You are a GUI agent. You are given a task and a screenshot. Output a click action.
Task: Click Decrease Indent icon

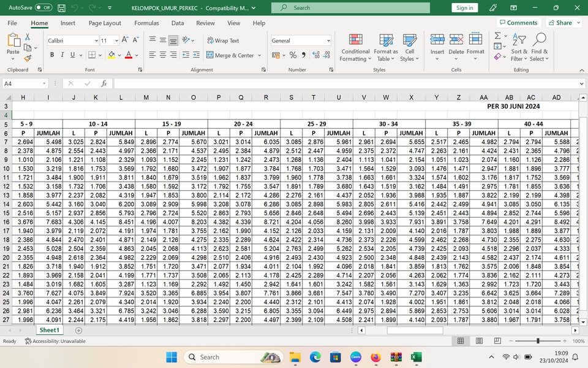click(x=186, y=55)
